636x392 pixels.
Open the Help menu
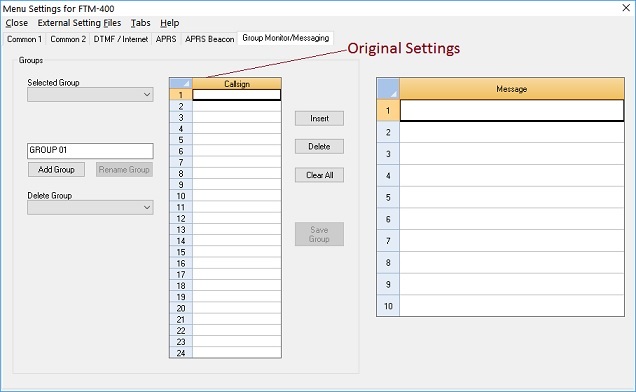(170, 23)
